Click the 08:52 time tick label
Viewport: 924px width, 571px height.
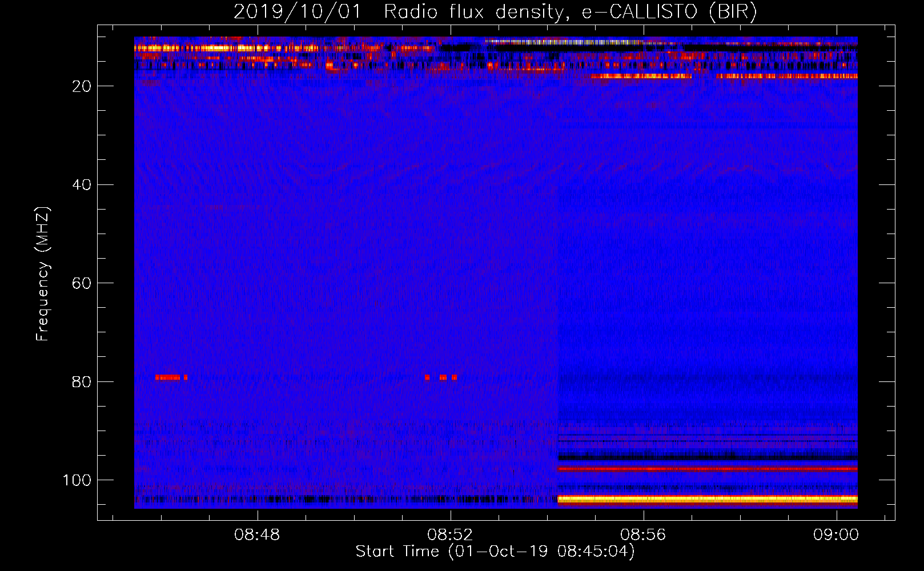(450, 534)
